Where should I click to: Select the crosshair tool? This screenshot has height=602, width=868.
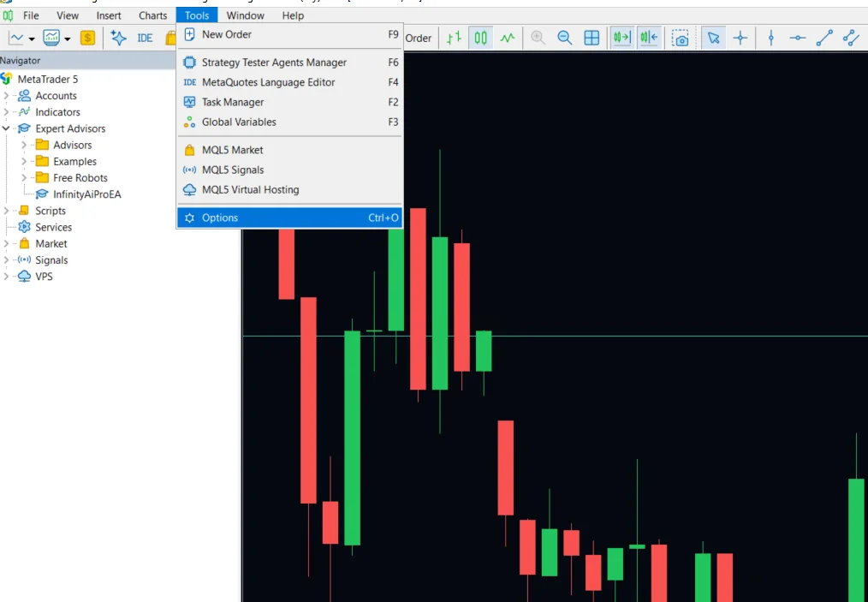pyautogui.click(x=740, y=38)
